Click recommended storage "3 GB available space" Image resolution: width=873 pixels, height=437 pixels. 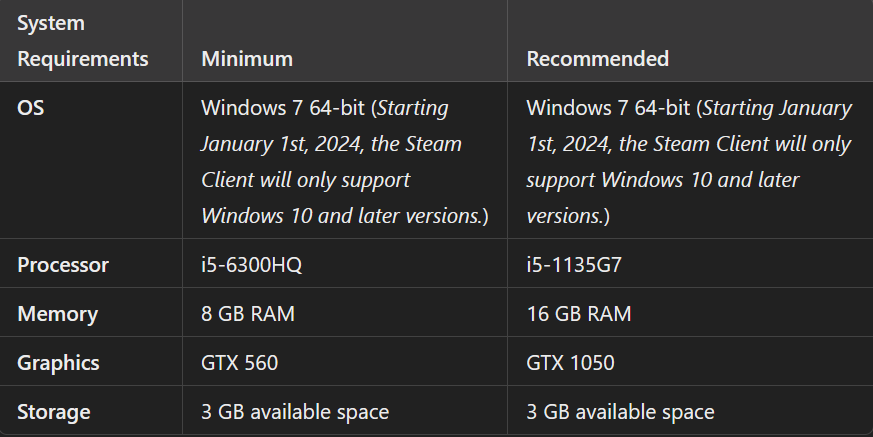click(620, 411)
